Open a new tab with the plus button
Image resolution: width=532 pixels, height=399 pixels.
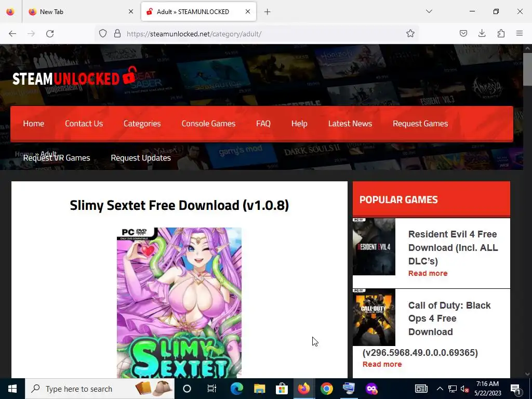point(268,12)
